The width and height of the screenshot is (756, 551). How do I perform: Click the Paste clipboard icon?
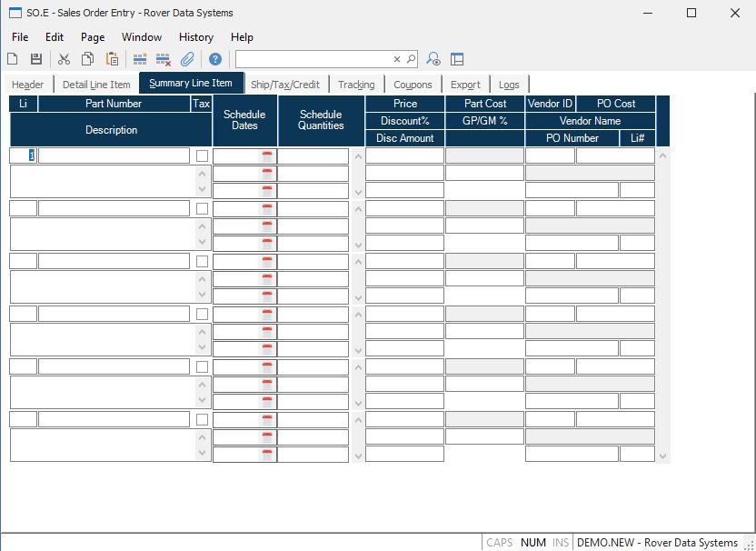pos(112,59)
